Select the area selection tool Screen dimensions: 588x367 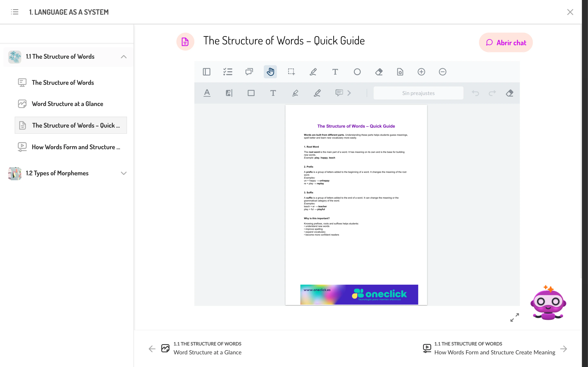click(x=291, y=72)
